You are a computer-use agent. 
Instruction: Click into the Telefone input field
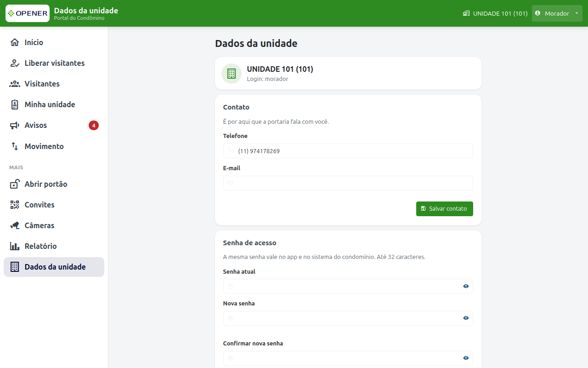coord(348,151)
